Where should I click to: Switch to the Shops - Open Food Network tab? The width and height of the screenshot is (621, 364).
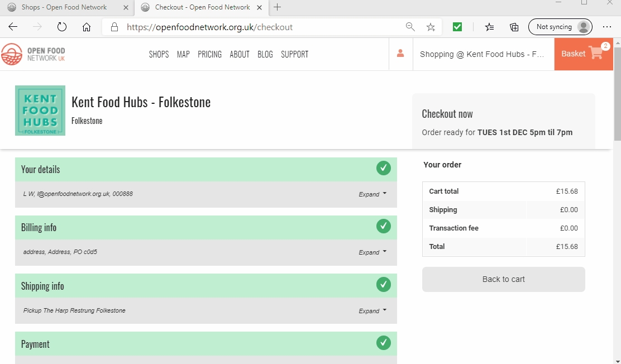pos(63,7)
